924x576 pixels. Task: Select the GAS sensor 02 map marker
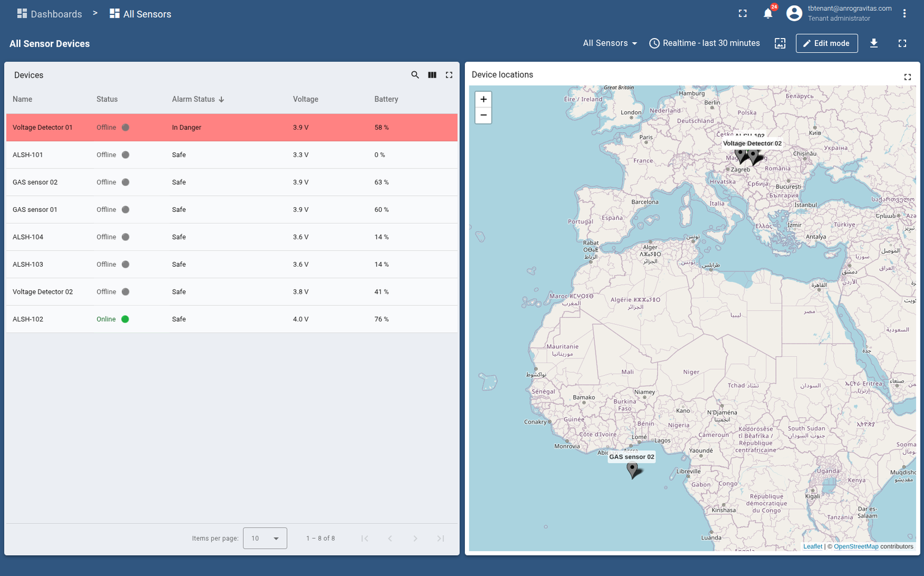click(633, 470)
